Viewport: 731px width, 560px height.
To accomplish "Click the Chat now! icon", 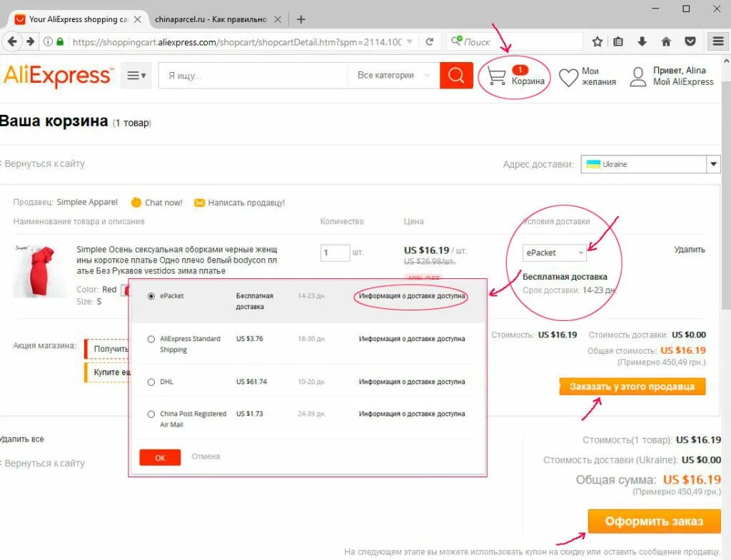I will tap(136, 202).
